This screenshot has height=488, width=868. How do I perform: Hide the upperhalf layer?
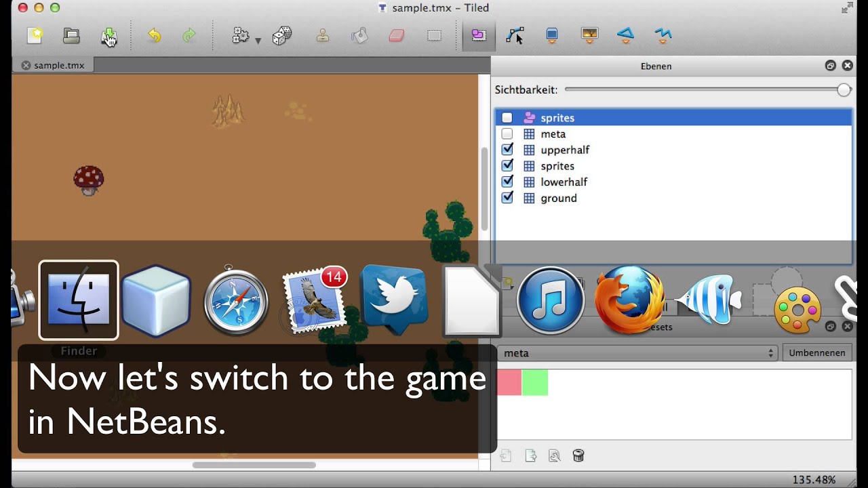click(507, 150)
